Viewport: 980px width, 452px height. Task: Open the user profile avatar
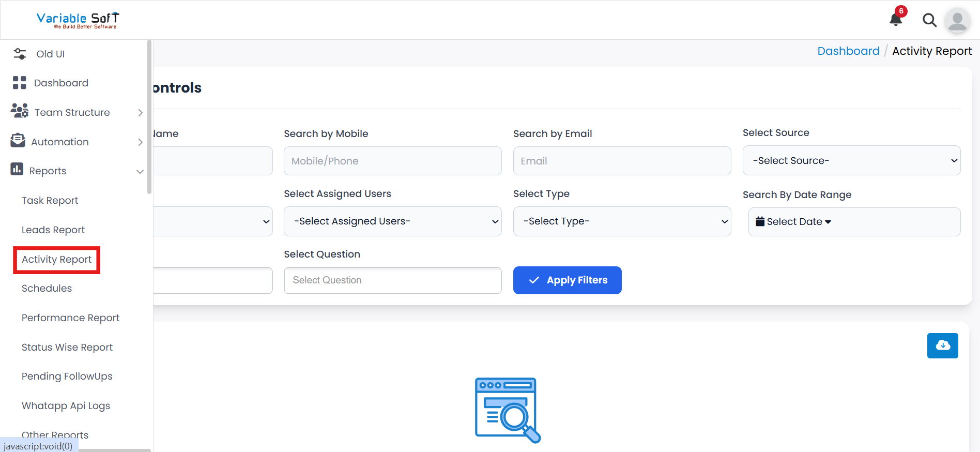(957, 21)
